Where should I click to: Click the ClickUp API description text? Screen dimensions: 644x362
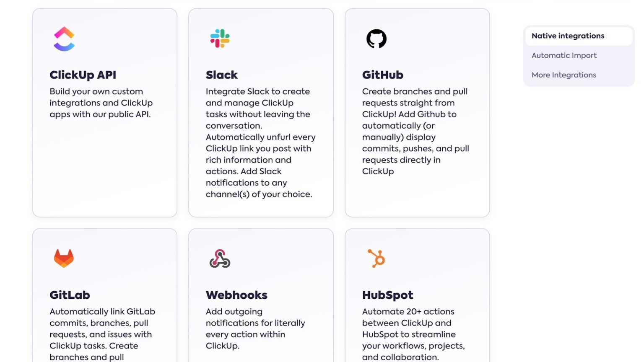(101, 103)
